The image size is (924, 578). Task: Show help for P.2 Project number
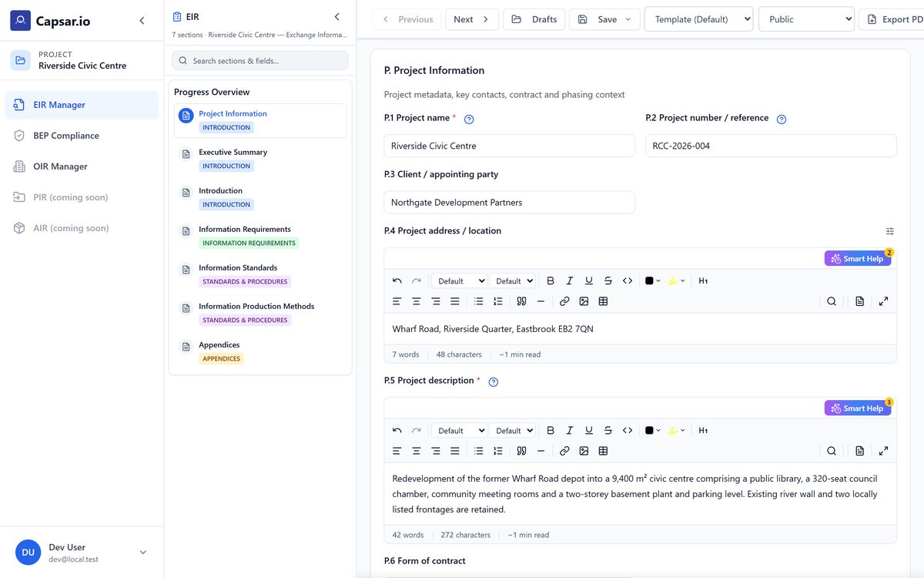(782, 119)
